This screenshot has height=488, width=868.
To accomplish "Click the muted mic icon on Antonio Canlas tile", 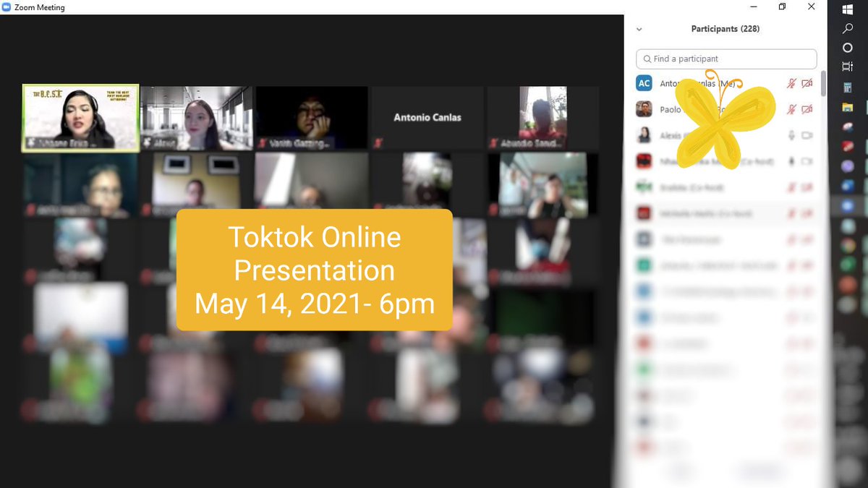I will tap(378, 144).
